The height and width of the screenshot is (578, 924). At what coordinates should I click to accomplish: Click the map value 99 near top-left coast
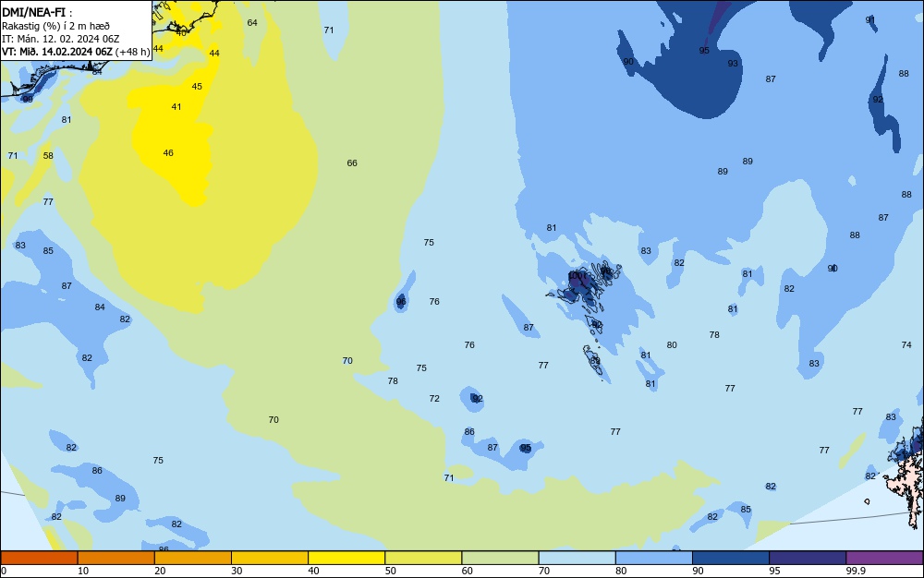click(28, 99)
